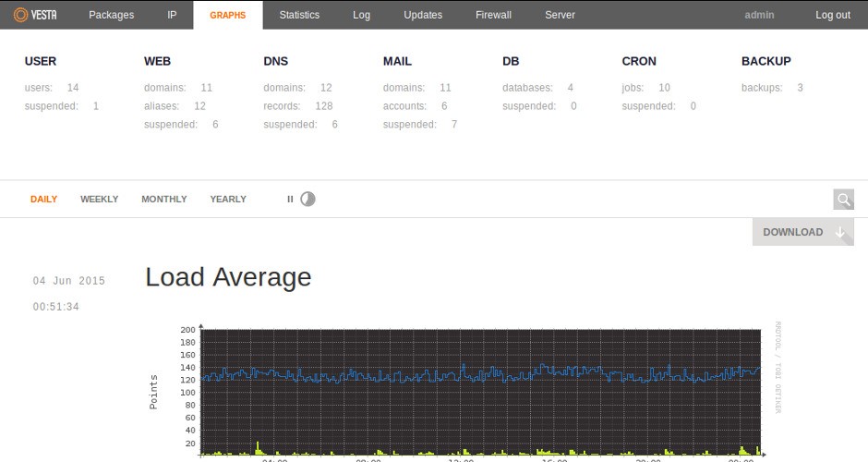Open the Packages tab
Image resolution: width=868 pixels, height=462 pixels.
click(111, 15)
